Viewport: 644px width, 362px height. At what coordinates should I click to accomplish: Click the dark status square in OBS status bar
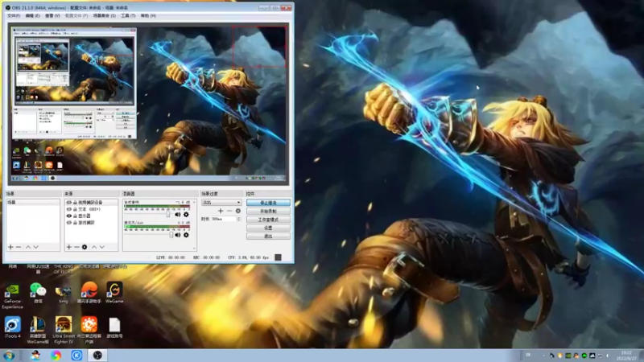(278, 257)
